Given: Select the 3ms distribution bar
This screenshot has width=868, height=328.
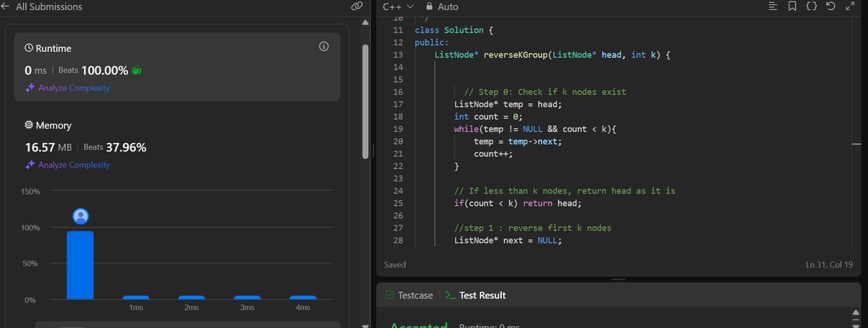Looking at the screenshot, I should tap(247, 297).
